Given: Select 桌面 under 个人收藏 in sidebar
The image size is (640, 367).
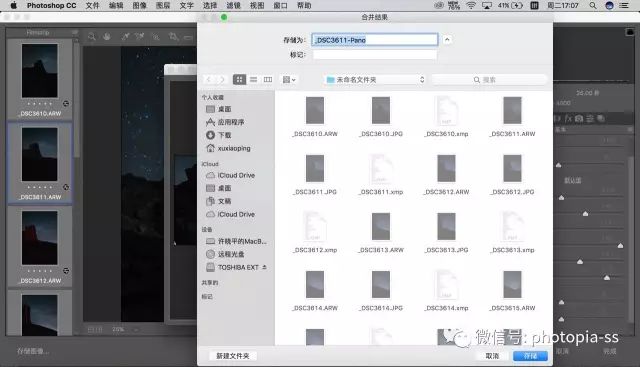Looking at the screenshot, I should click(219, 109).
